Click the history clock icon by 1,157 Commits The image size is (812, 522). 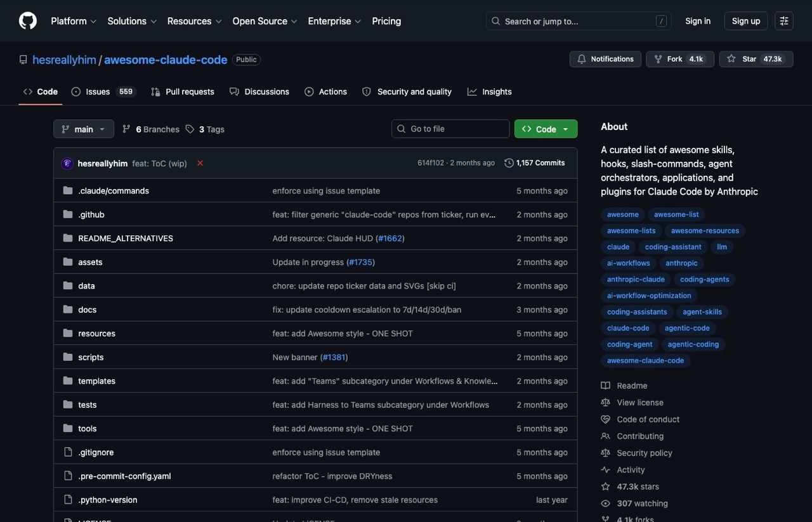pyautogui.click(x=509, y=163)
